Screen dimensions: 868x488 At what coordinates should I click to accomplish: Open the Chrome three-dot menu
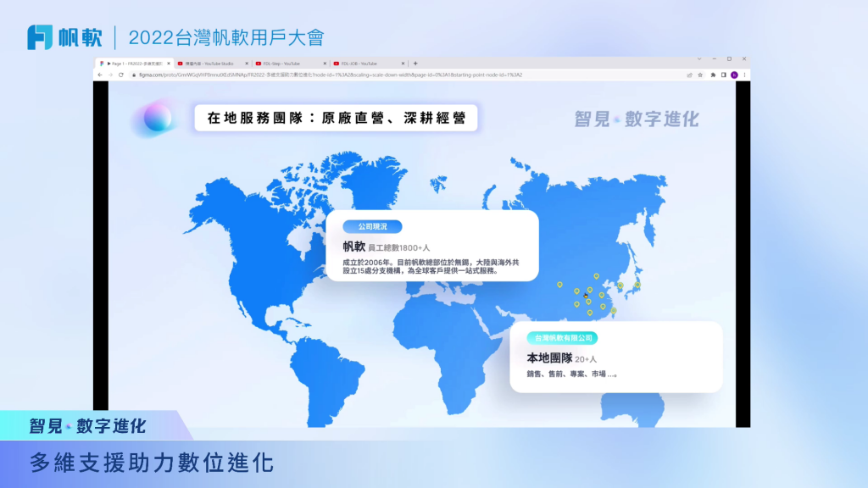coord(744,75)
